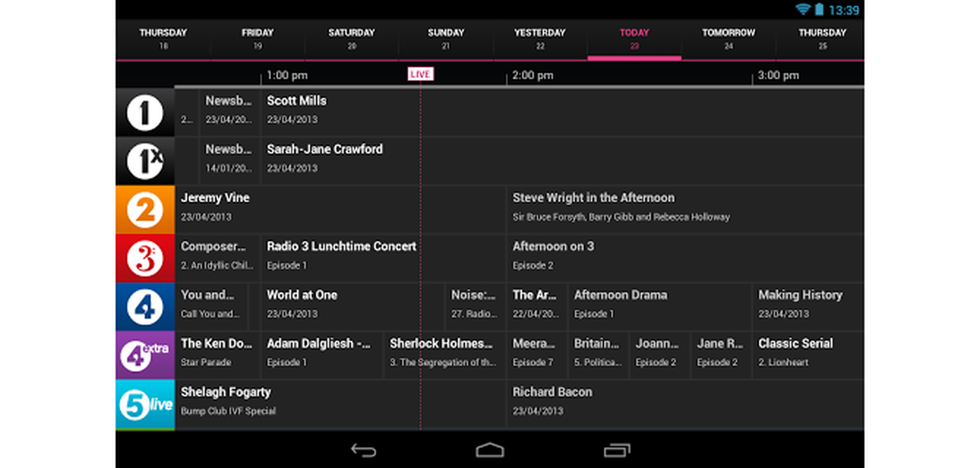Viewport: 980px width, 468px height.
Task: Tap the Android back navigation icon
Action: (363, 451)
